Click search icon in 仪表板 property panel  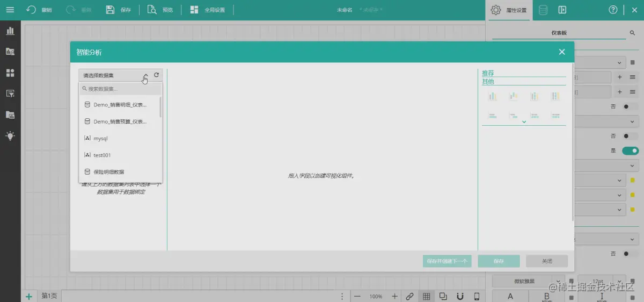pyautogui.click(x=632, y=33)
